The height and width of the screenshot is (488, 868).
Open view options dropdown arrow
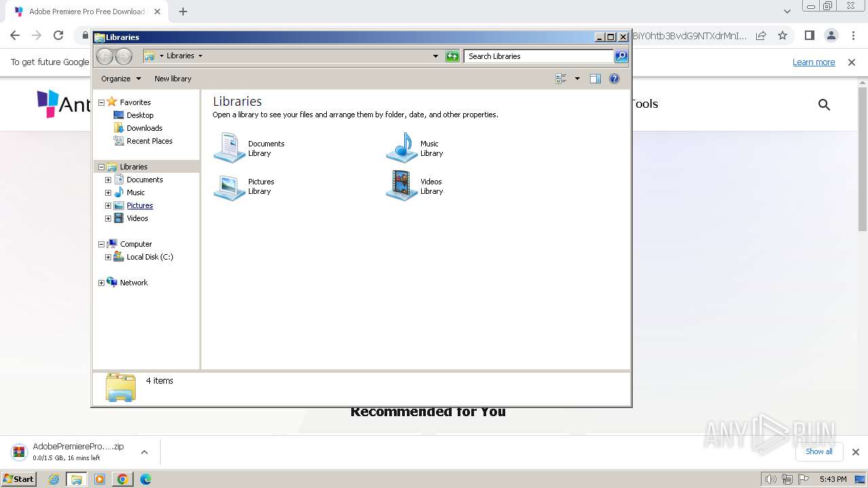577,79
